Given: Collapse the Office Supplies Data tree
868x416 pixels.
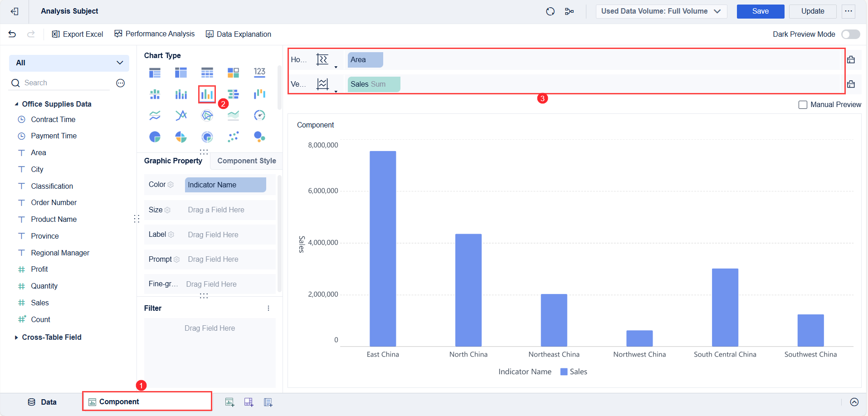Looking at the screenshot, I should tap(16, 104).
